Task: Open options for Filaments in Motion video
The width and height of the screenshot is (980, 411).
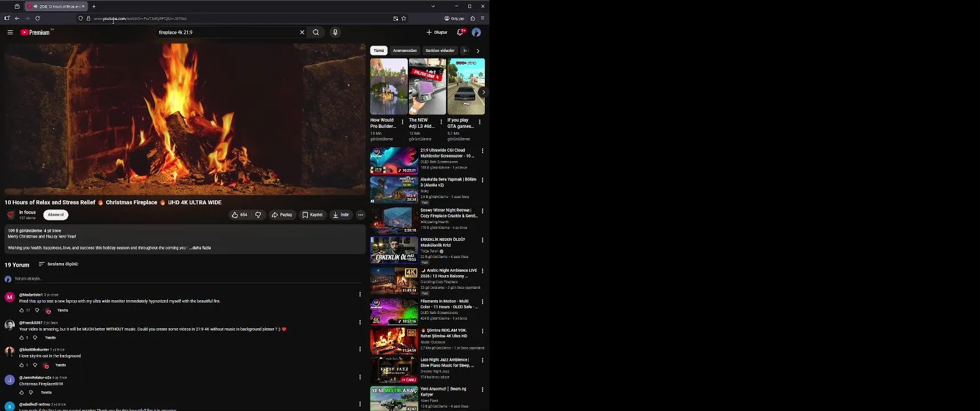Action: coord(483,302)
